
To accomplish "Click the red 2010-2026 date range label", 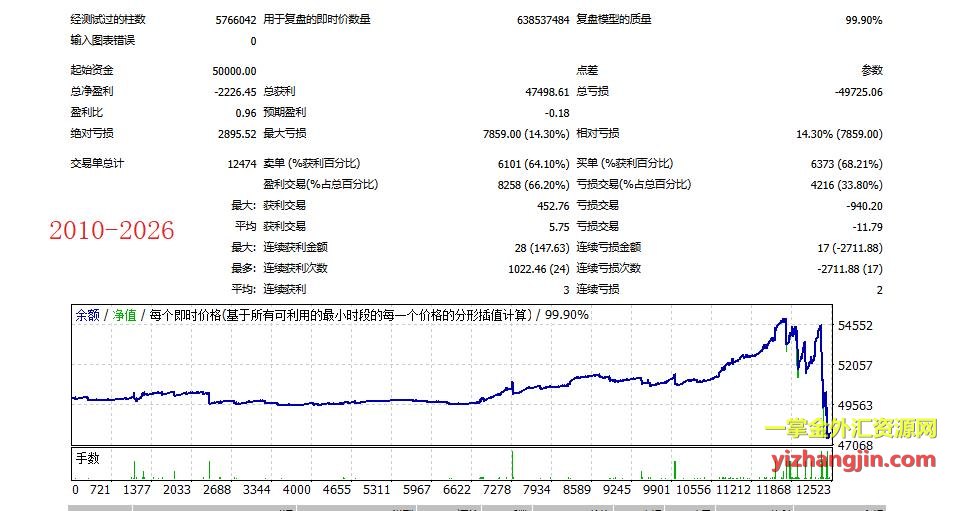I will 112,231.
